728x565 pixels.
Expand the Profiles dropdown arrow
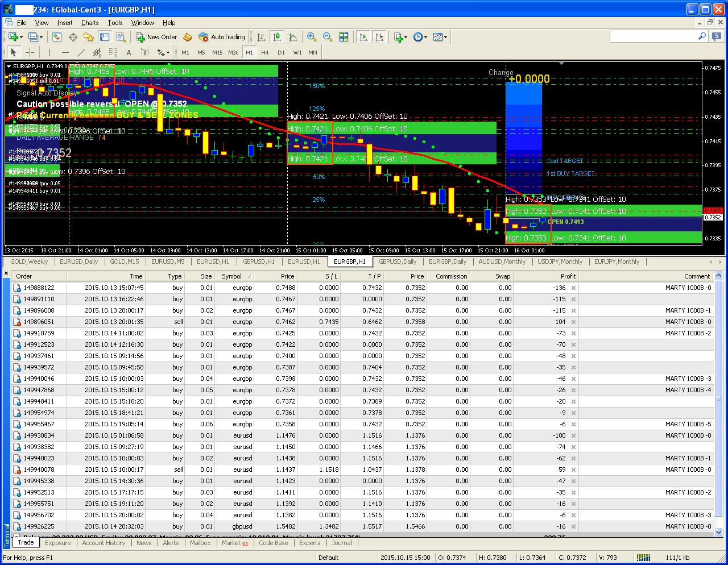click(42, 37)
